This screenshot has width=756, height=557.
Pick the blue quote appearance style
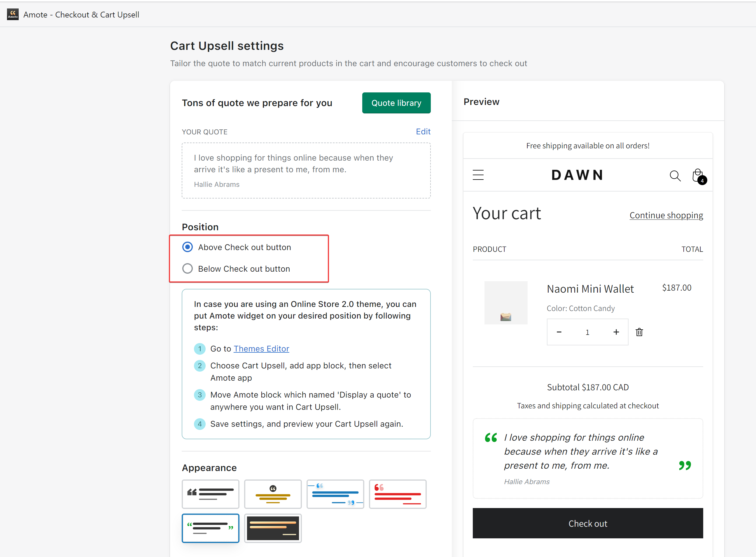[335, 494]
